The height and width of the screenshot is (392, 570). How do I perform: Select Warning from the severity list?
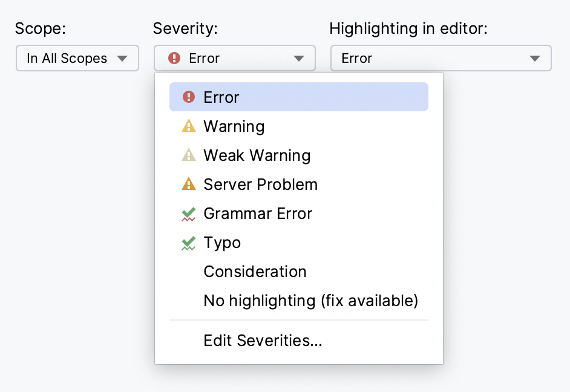click(x=234, y=126)
